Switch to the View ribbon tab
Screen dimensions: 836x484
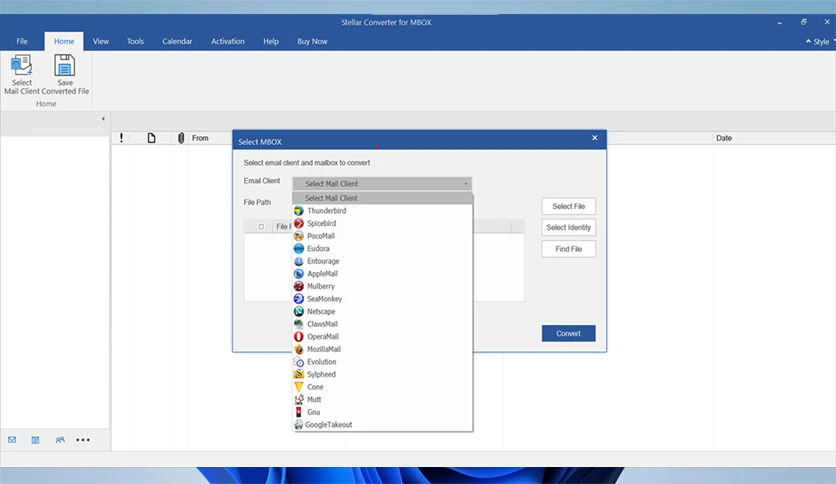(x=101, y=41)
